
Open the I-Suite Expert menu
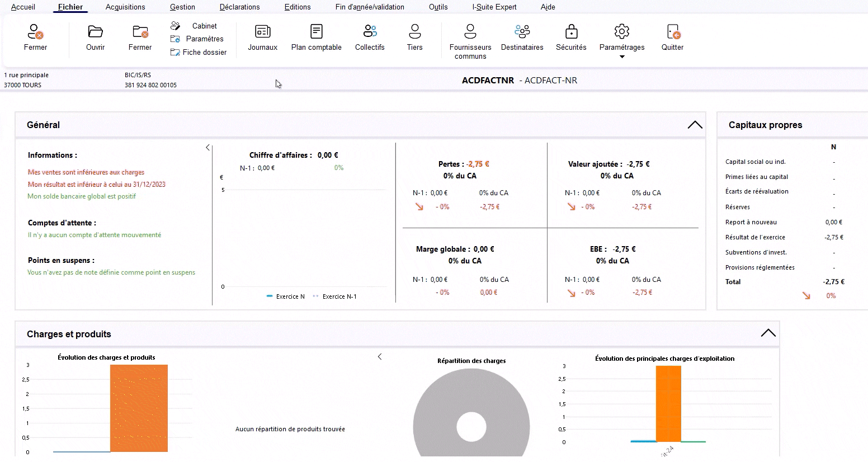click(x=494, y=7)
